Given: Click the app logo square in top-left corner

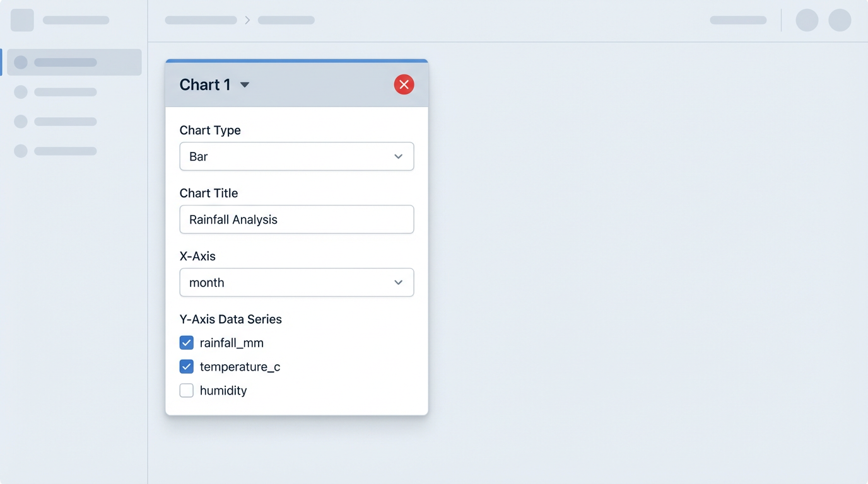Looking at the screenshot, I should pos(21,20).
